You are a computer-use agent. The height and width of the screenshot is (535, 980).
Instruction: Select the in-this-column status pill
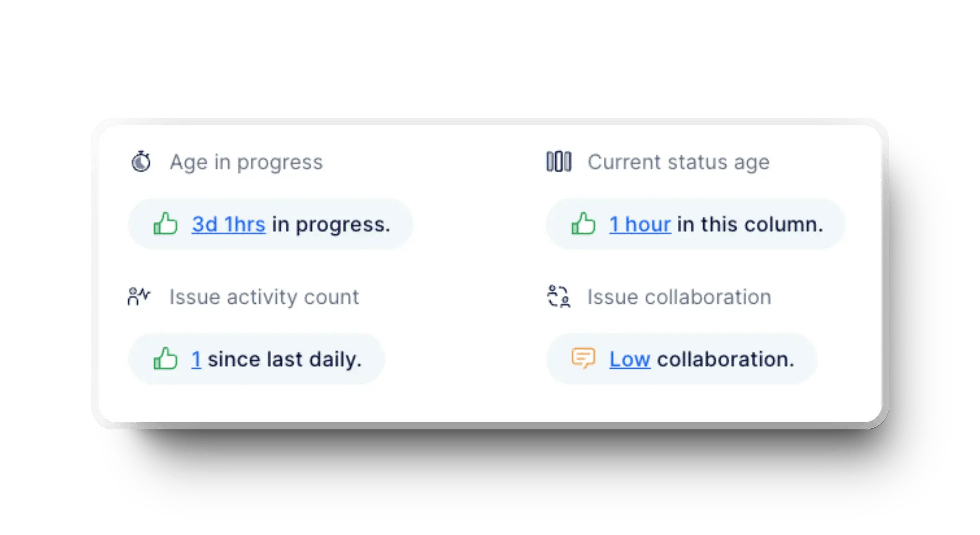694,225
